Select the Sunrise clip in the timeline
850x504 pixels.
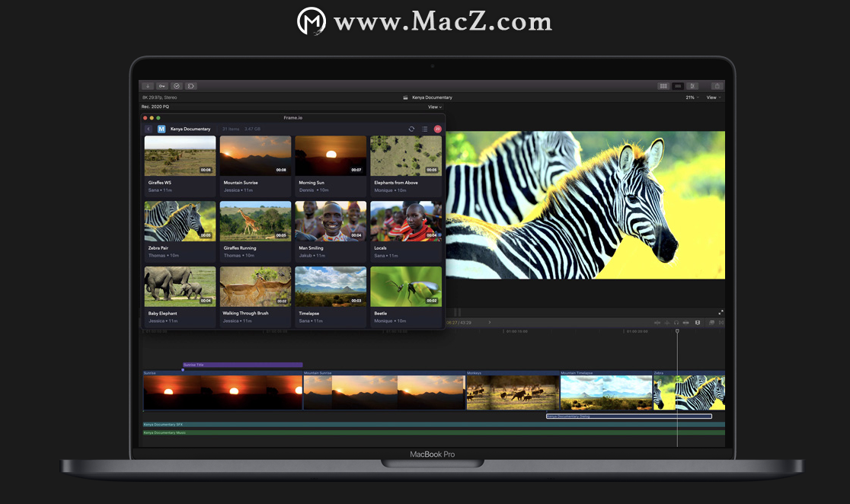click(223, 391)
